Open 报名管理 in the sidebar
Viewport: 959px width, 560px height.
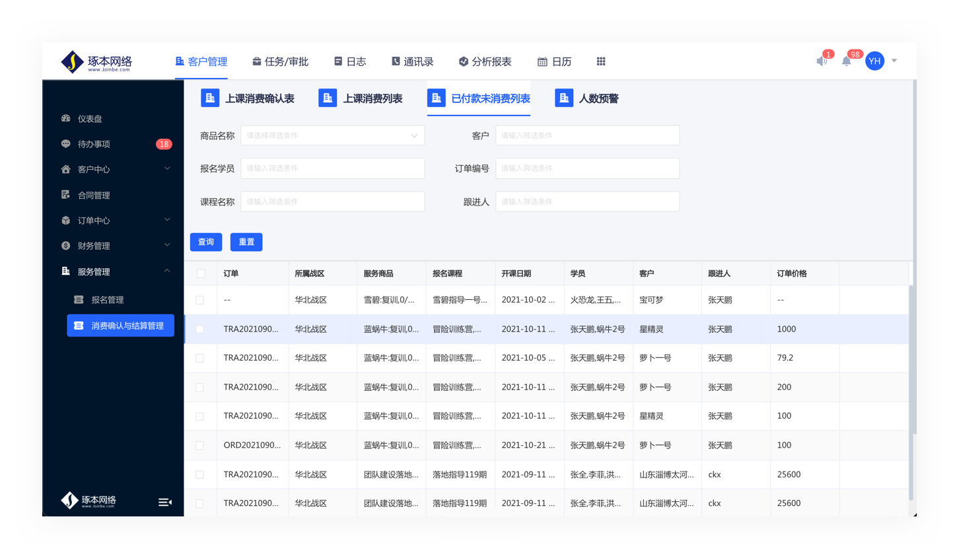point(108,300)
